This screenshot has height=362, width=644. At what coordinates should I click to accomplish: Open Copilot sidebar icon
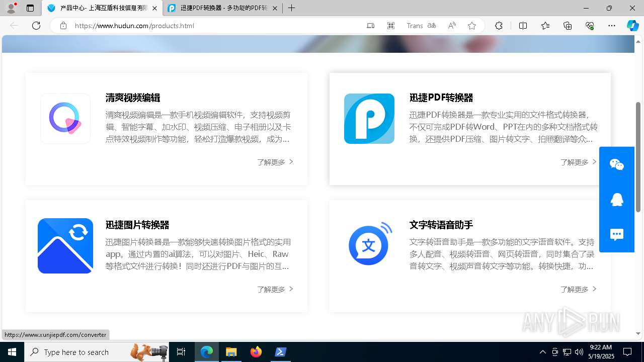[x=632, y=26]
